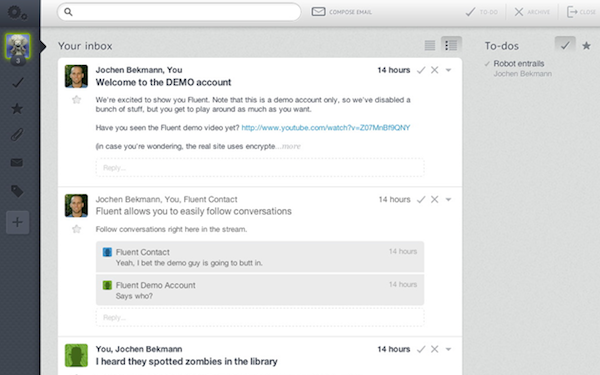Expand dropdown for Fluent allows you conversation
Screen dimensions: 600x375
pyautogui.click(x=448, y=200)
